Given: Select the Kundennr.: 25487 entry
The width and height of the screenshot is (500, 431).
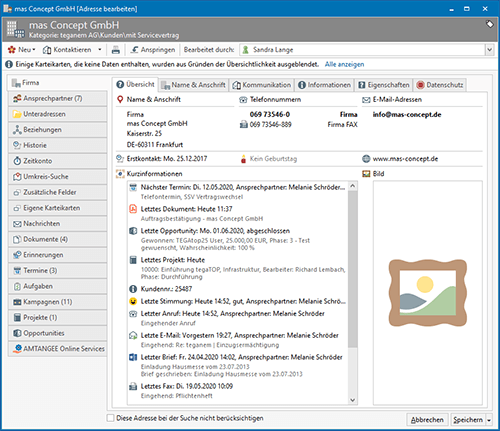Looking at the screenshot, I should click(237, 289).
